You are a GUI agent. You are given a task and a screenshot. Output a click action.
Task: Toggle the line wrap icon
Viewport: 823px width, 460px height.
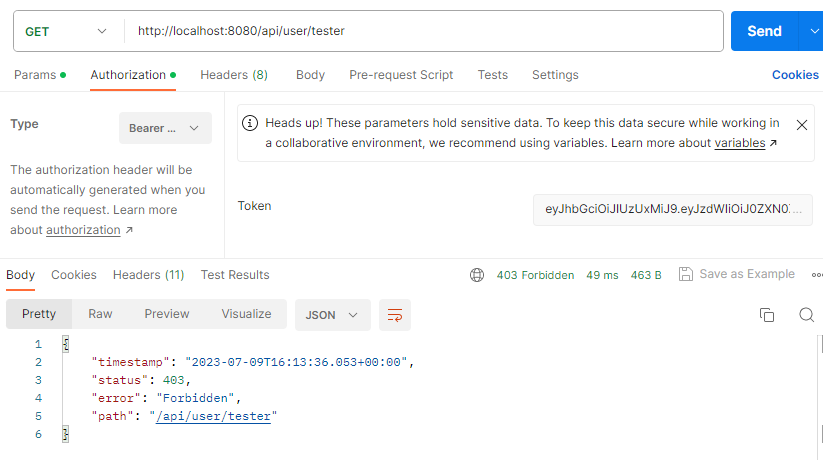(395, 315)
